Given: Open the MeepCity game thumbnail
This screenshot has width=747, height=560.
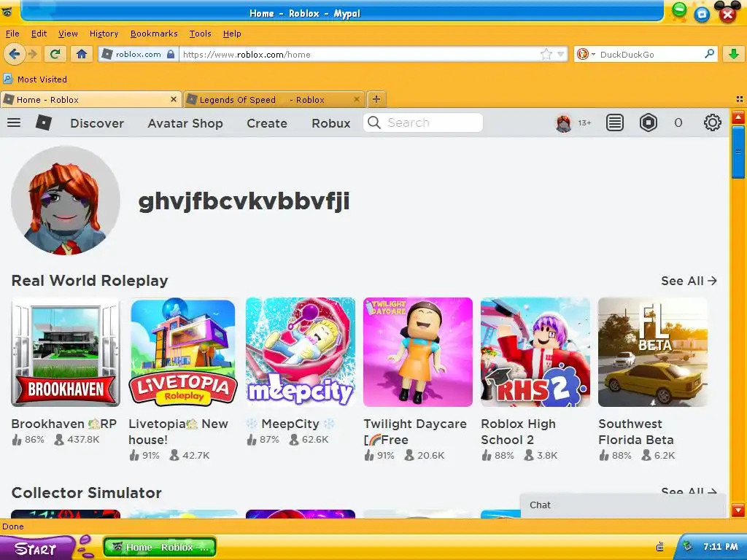Looking at the screenshot, I should pyautogui.click(x=301, y=352).
